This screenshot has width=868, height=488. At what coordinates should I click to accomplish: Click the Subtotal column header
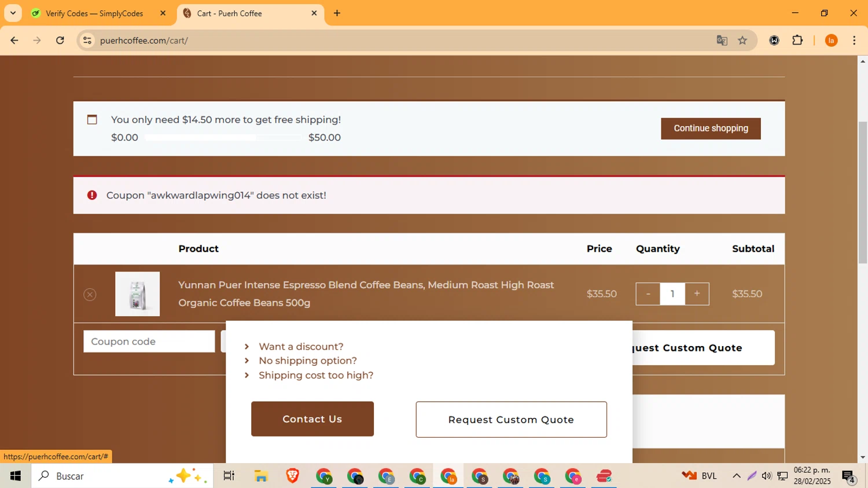pyautogui.click(x=753, y=249)
